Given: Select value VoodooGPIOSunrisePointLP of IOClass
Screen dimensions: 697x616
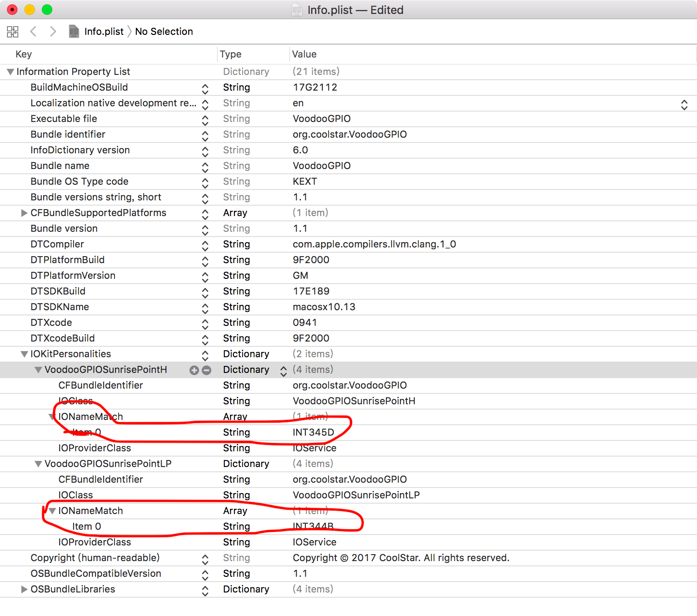Looking at the screenshot, I should [x=356, y=495].
